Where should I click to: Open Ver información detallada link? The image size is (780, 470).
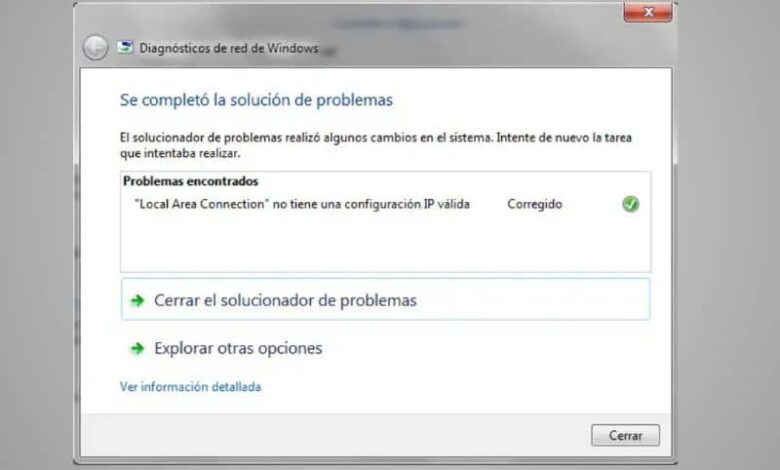(x=191, y=386)
